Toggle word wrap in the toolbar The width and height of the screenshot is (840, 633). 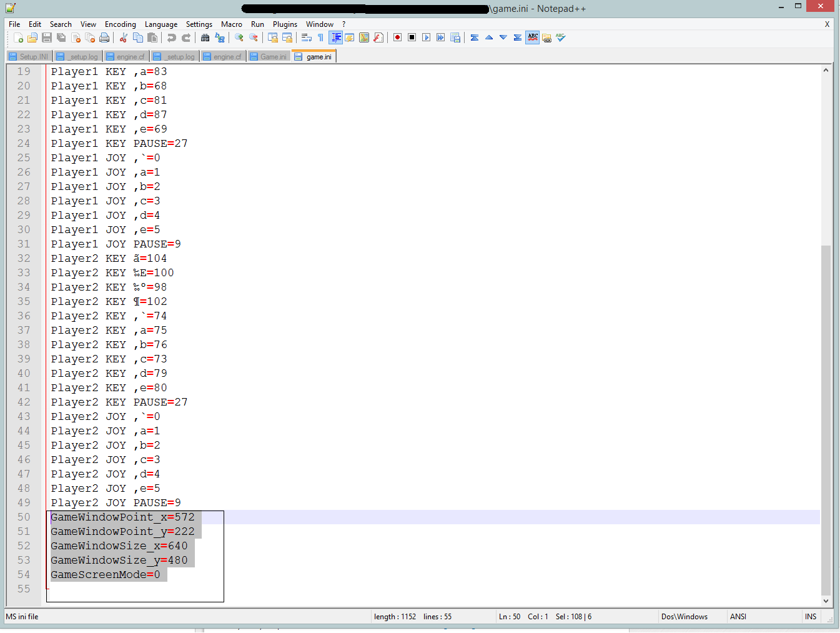(x=307, y=37)
